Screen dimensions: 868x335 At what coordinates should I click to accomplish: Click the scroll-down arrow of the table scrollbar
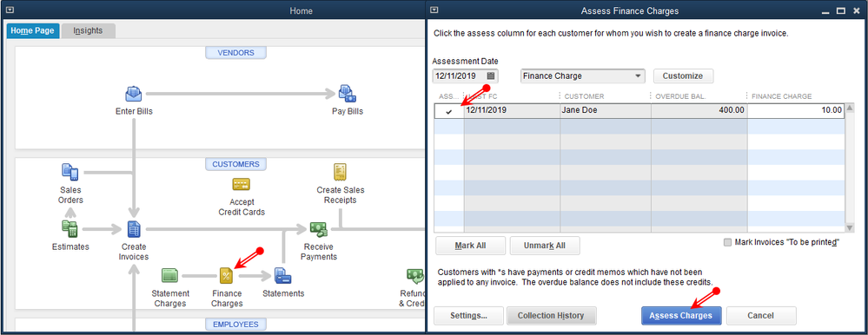click(850, 227)
